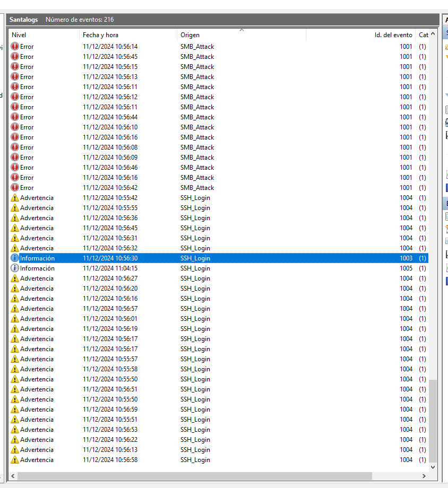Click event ID 1001 in the 10:56:14 row
The width and height of the screenshot is (448, 488).
[406, 46]
